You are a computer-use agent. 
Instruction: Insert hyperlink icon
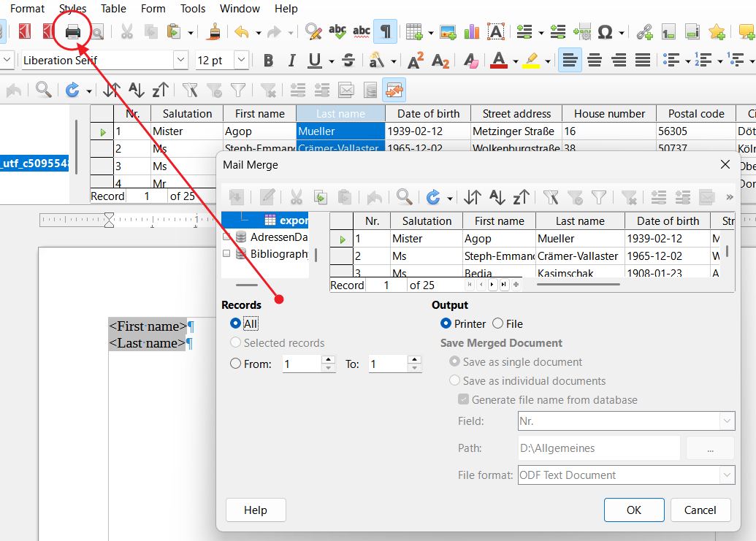click(x=645, y=32)
